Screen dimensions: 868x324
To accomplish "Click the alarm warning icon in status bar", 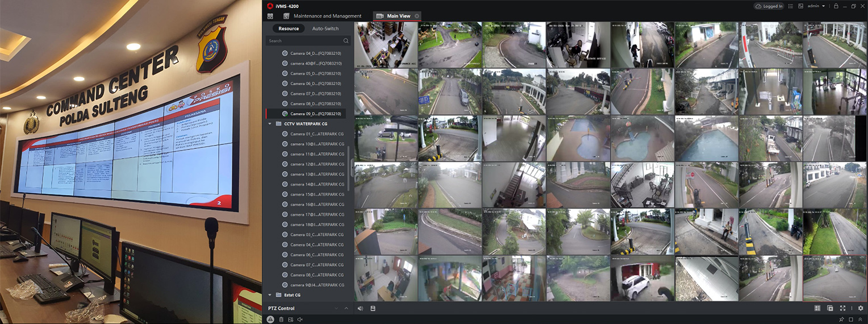I will click(270, 319).
